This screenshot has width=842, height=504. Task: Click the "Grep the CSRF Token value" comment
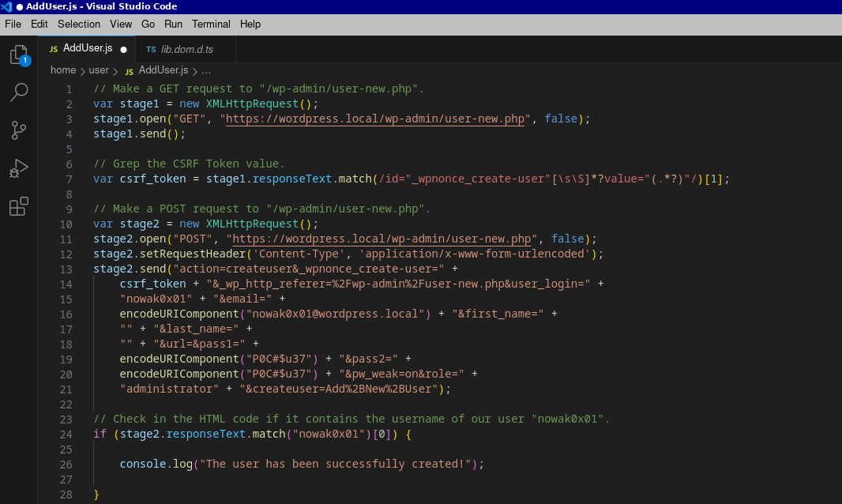(x=189, y=164)
